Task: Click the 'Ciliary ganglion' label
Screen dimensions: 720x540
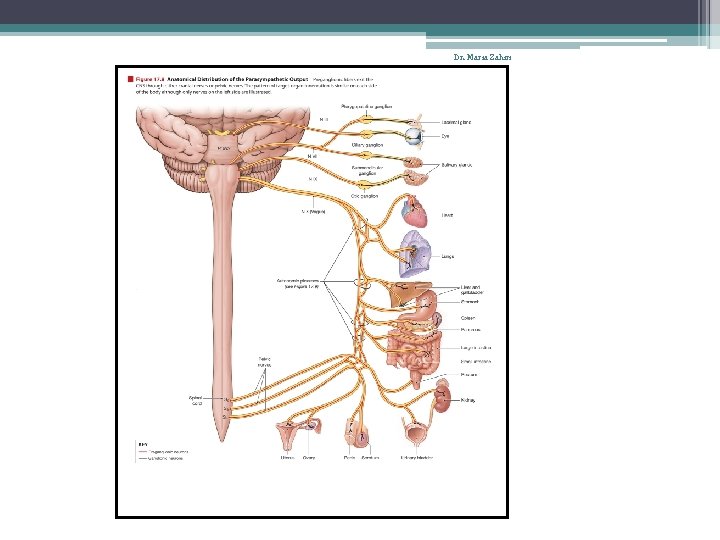Action: coord(367,145)
